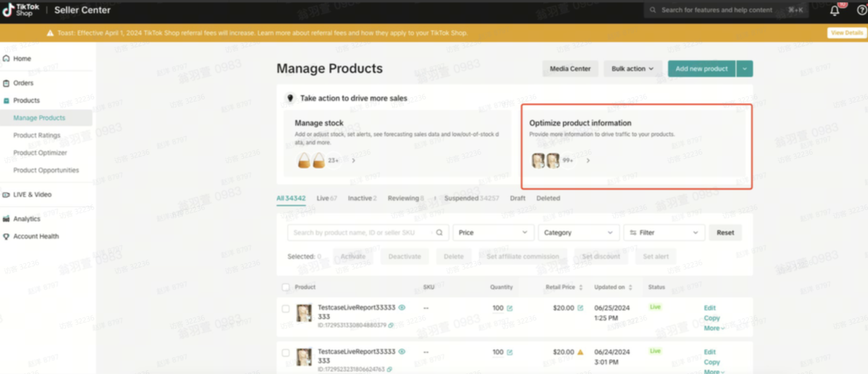Click the lightbulb icon beside Take action
This screenshot has width=868, height=374.
click(290, 98)
